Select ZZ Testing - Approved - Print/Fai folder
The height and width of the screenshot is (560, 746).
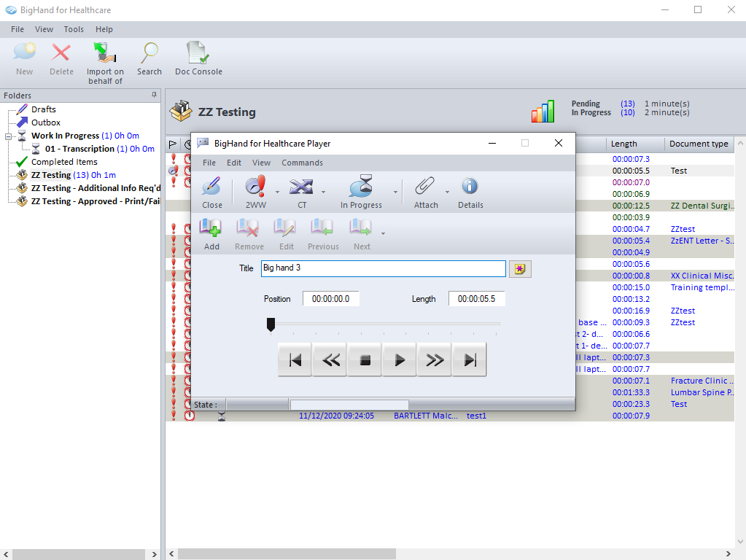[95, 201]
